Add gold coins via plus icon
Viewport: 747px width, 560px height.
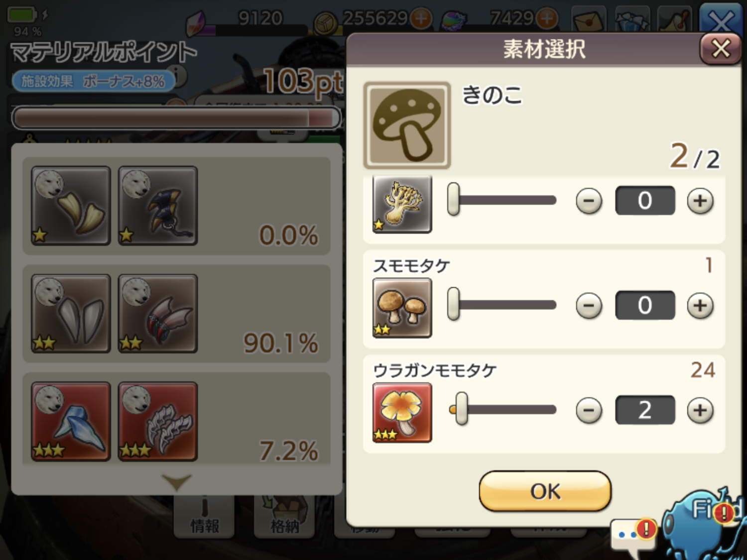coord(422,19)
